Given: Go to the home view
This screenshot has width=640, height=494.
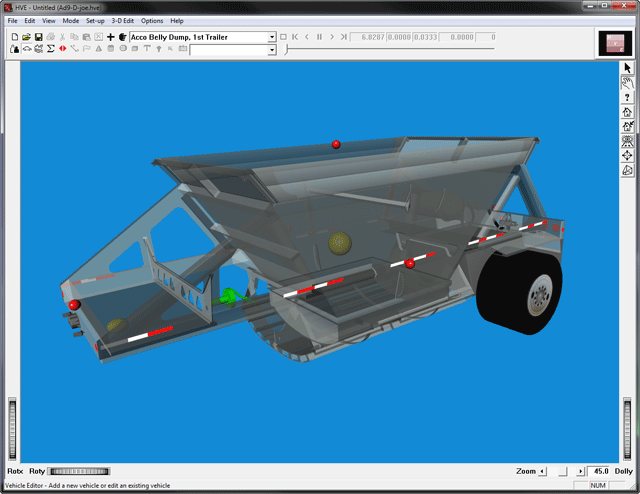Looking at the screenshot, I should [627, 113].
